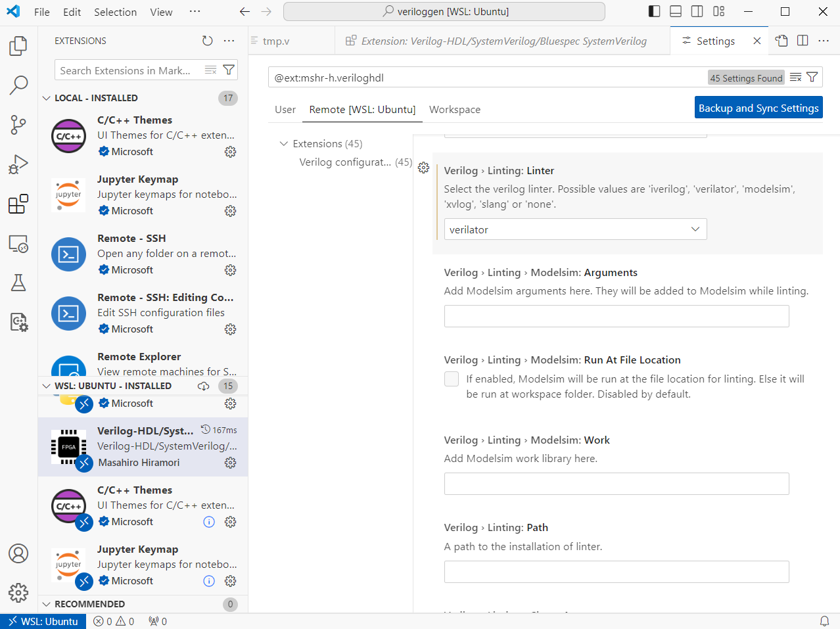Select local C/C++ Themes extension entry
Viewport: 840px width, 629px height.
pyautogui.click(x=143, y=136)
